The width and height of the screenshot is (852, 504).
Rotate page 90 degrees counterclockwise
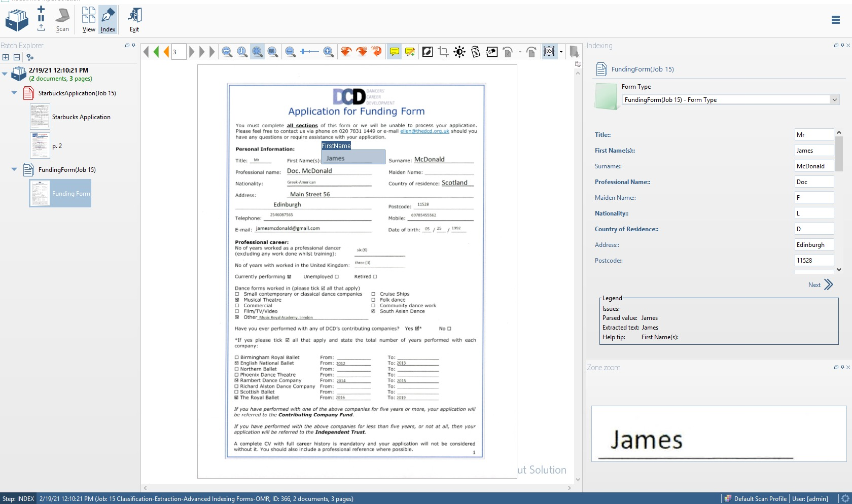[x=346, y=51]
